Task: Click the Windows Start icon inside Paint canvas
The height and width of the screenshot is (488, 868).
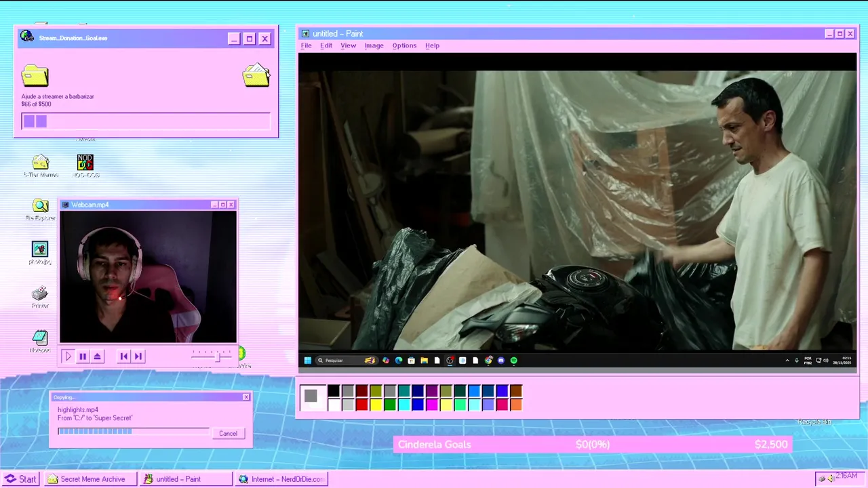Action: pos(308,361)
